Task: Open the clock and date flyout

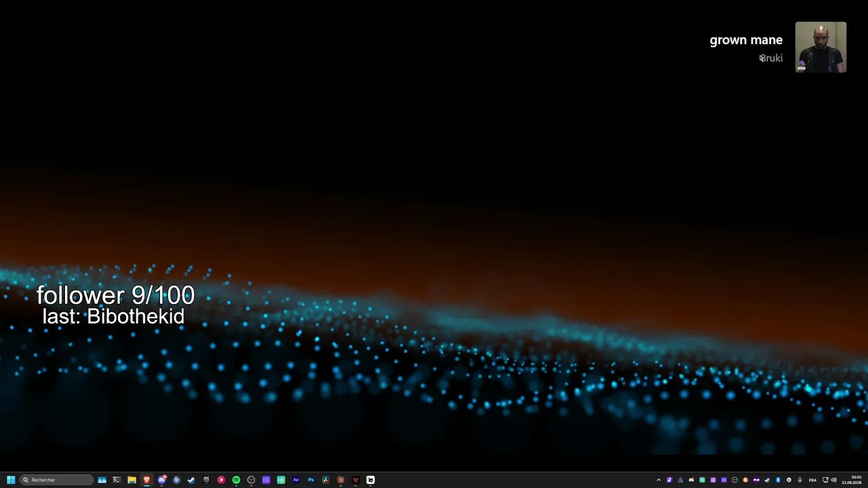Action: pyautogui.click(x=852, y=480)
